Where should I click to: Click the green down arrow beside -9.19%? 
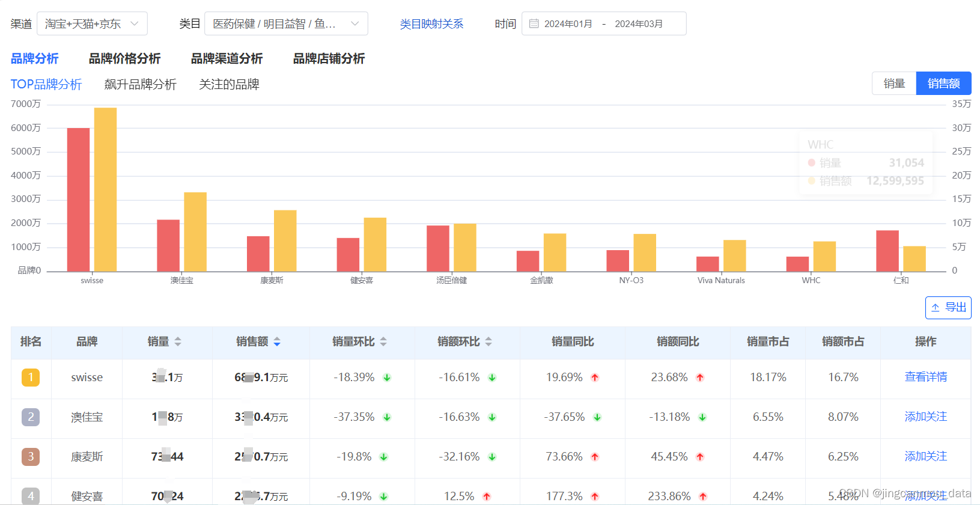point(384,497)
